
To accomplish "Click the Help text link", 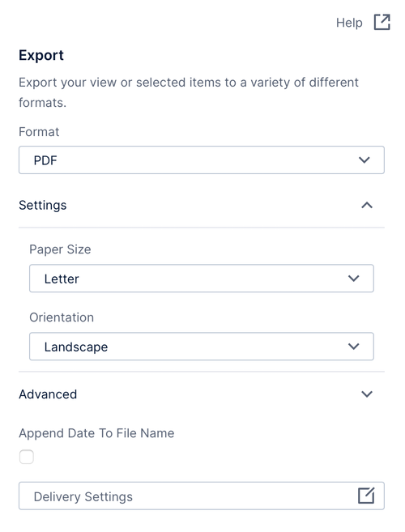I will [x=349, y=23].
